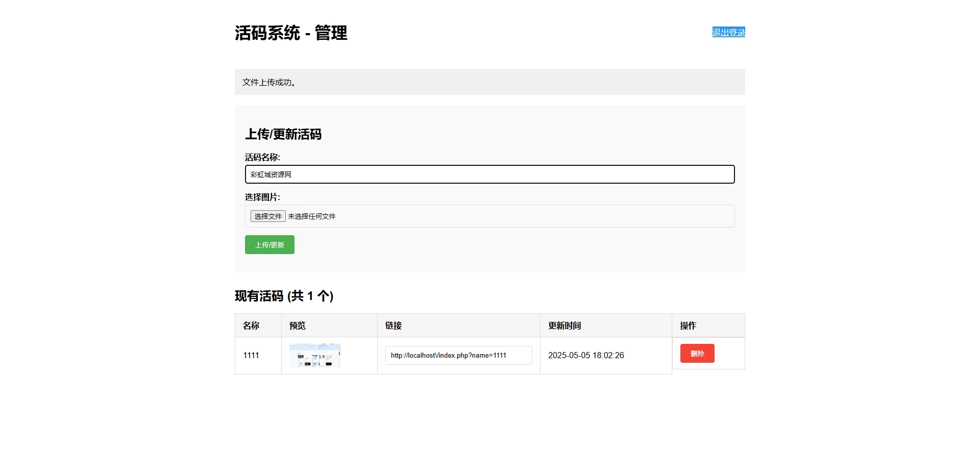Click the 选择文件 file picker button
Image resolution: width=980 pixels, height=474 pixels.
pyautogui.click(x=267, y=216)
